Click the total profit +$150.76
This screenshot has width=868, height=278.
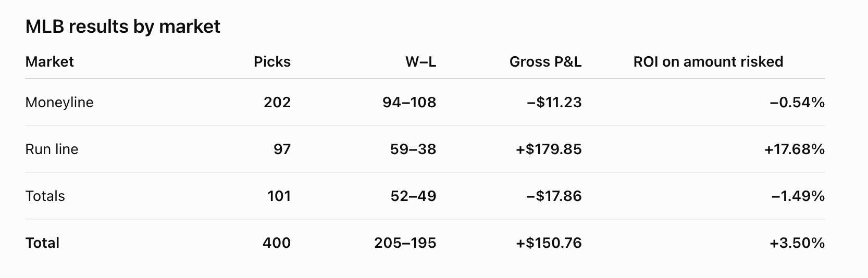pos(549,243)
